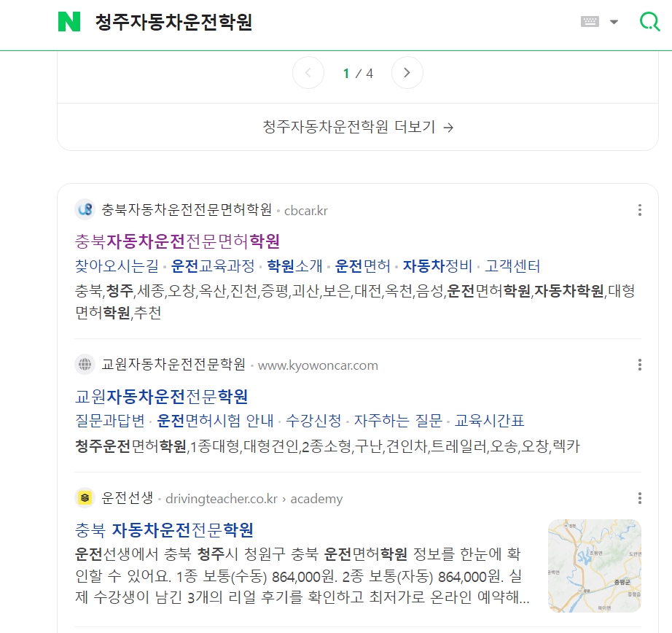Open cbcar.kr source link
Viewport: 672px width, 633px height.
tap(306, 211)
